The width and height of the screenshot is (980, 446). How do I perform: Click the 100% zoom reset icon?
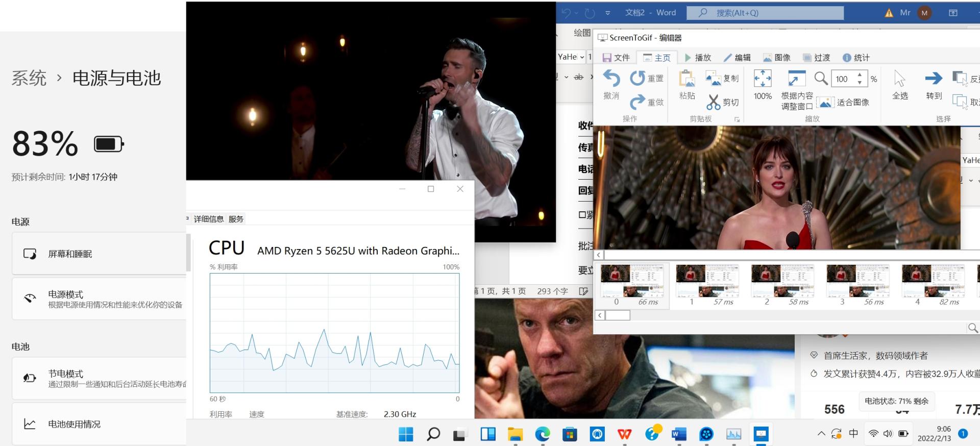coord(763,79)
